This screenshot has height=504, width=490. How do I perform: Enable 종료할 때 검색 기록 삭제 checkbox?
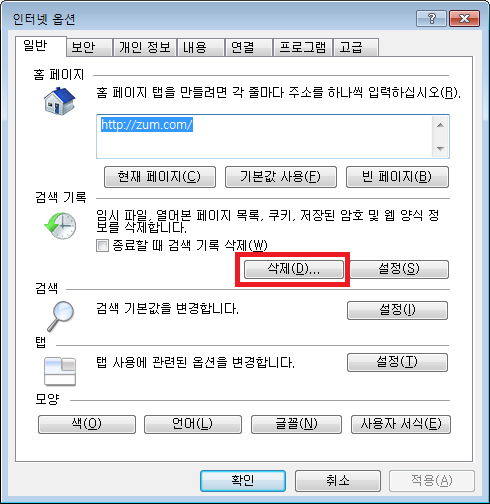coord(102,246)
